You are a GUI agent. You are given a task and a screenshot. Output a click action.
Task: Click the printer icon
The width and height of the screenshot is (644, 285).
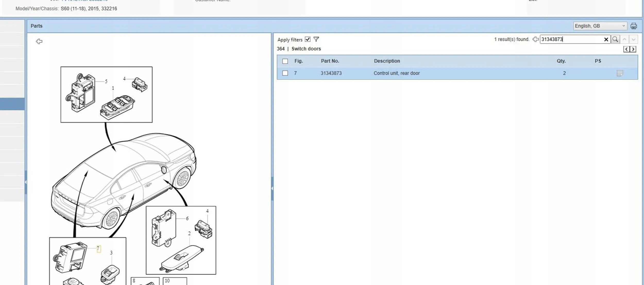point(633,26)
